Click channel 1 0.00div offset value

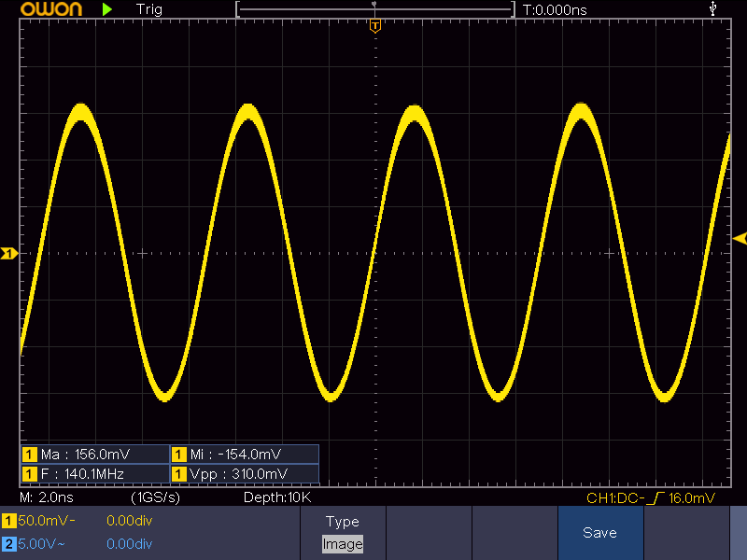point(130,521)
